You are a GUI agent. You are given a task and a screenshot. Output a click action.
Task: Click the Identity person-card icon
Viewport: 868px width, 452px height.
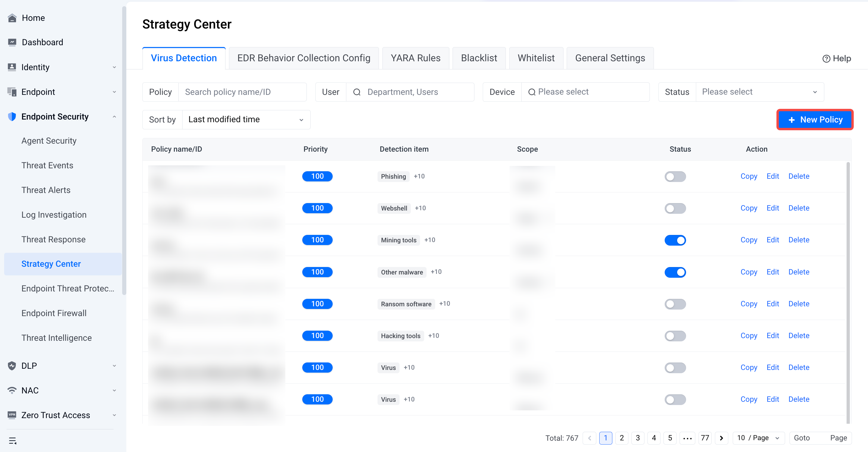12,67
